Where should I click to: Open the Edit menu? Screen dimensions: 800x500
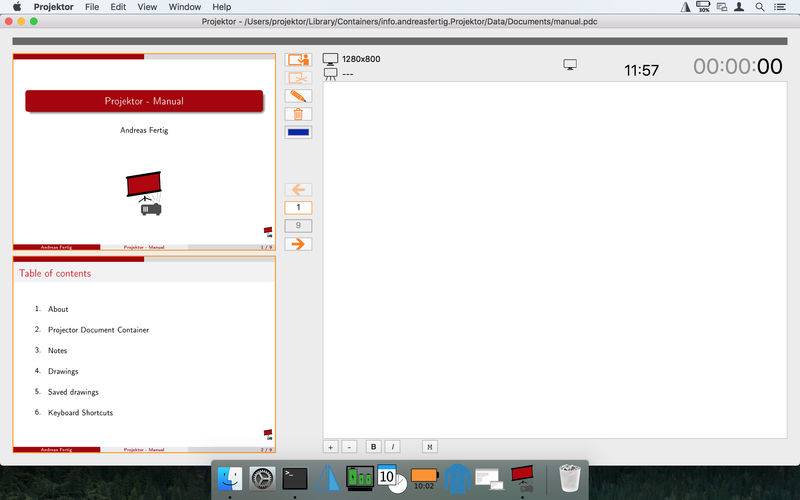coord(118,7)
